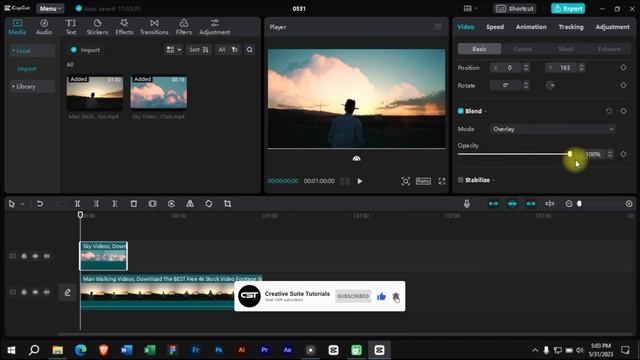Undo the last edit
Screen dimensions: 640x360
click(40, 203)
